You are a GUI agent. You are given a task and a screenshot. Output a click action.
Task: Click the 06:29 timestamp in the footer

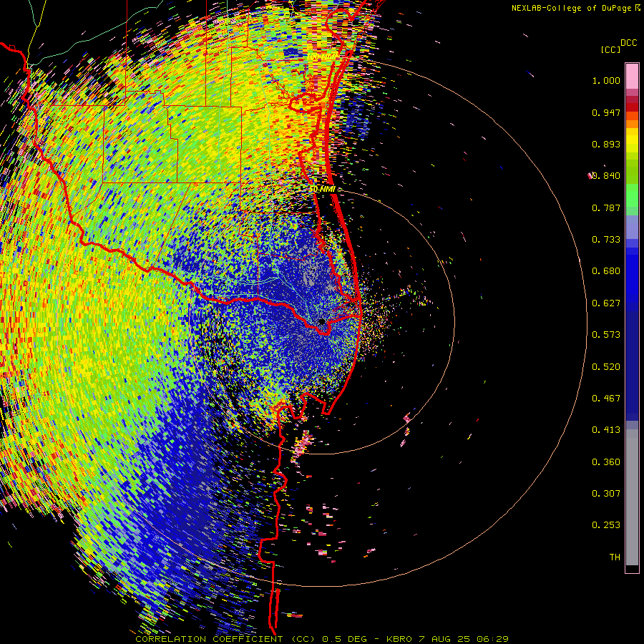(492, 639)
